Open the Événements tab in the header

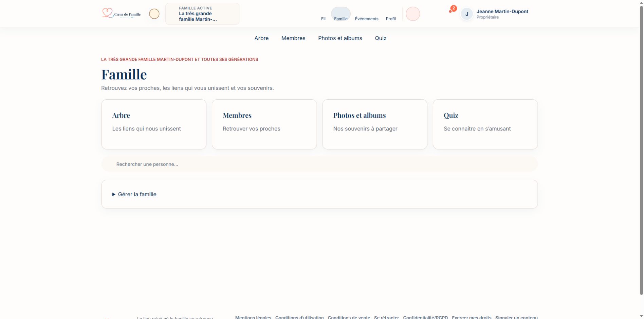(367, 19)
